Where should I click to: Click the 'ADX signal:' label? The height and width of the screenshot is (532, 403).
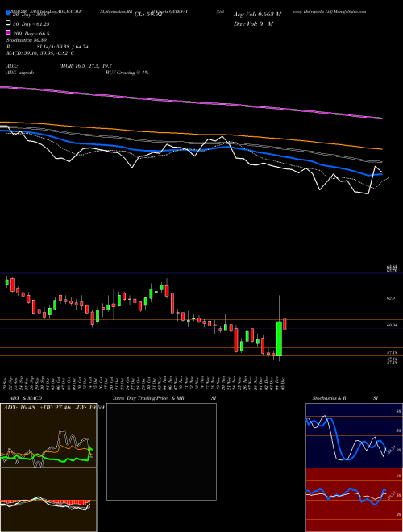click(x=20, y=73)
